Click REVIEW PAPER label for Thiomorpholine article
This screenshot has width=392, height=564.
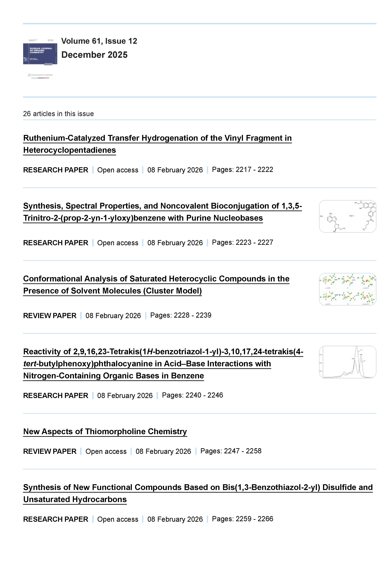pos(50,451)
